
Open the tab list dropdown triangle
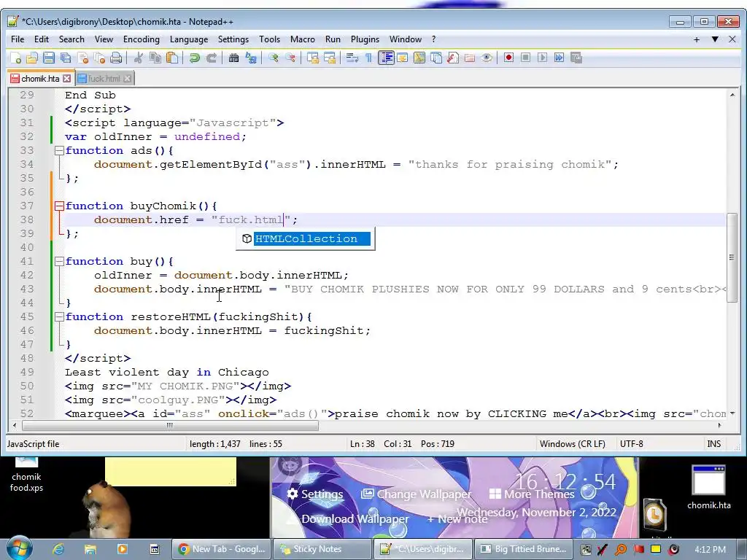point(715,39)
